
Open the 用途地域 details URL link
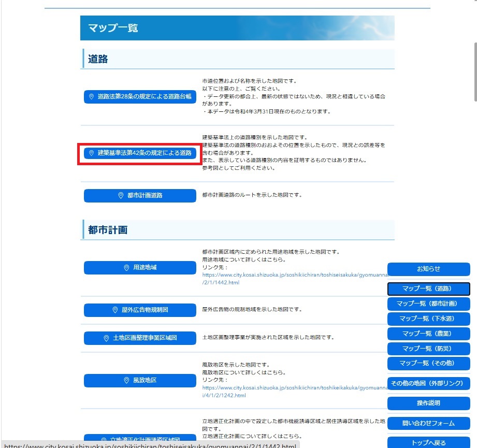295,279
